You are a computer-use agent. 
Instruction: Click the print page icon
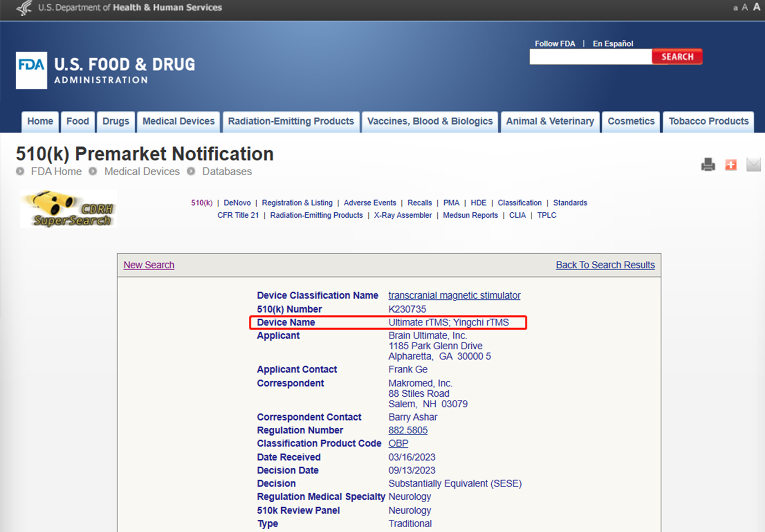pyautogui.click(x=708, y=165)
